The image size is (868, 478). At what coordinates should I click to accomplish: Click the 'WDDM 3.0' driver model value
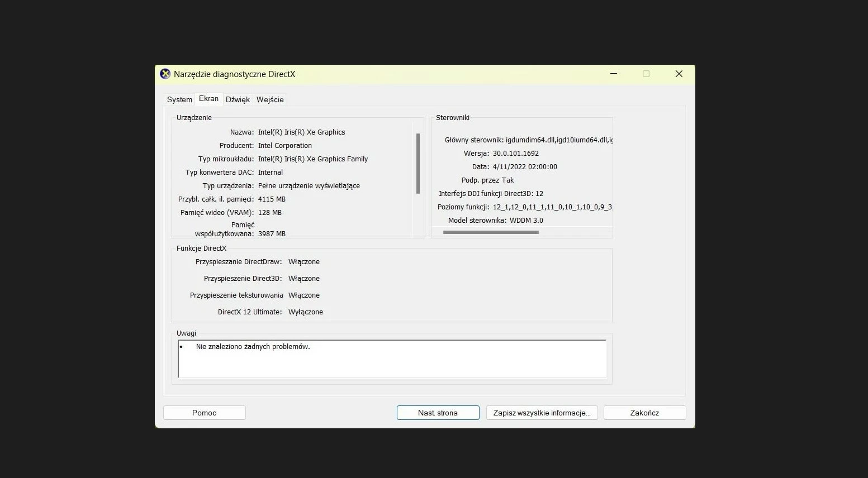(x=526, y=221)
